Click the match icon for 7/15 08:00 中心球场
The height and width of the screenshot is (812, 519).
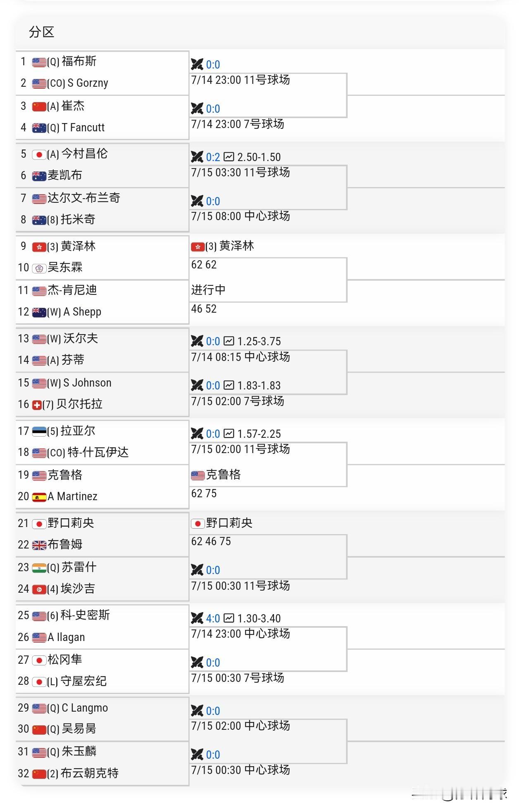[x=197, y=201]
